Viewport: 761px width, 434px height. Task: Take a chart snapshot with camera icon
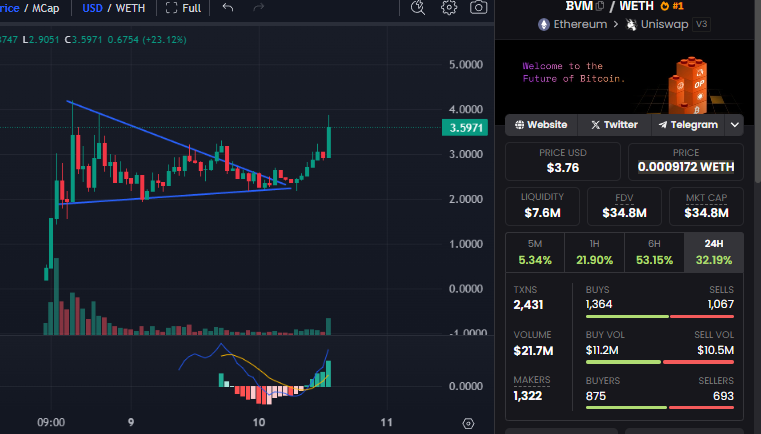coord(479,7)
